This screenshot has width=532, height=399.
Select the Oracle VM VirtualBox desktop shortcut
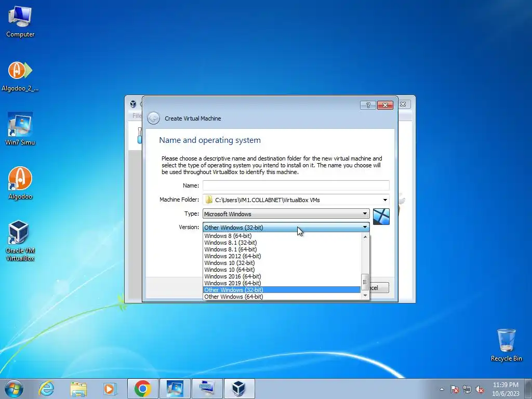tap(20, 241)
